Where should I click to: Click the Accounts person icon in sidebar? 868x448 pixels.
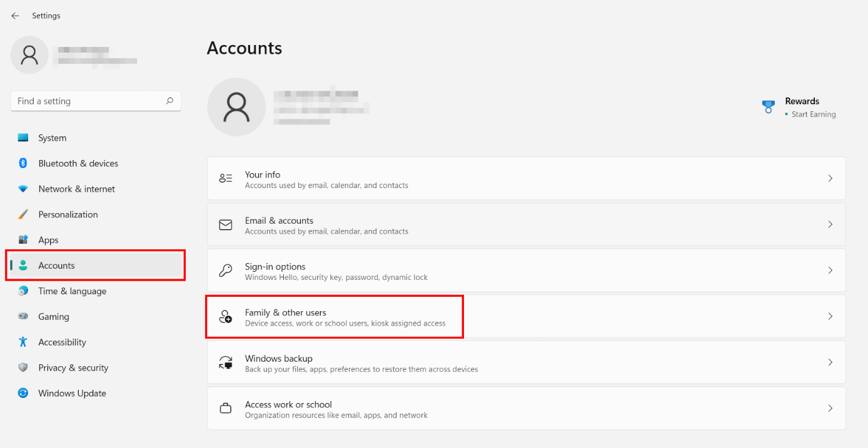[23, 266]
